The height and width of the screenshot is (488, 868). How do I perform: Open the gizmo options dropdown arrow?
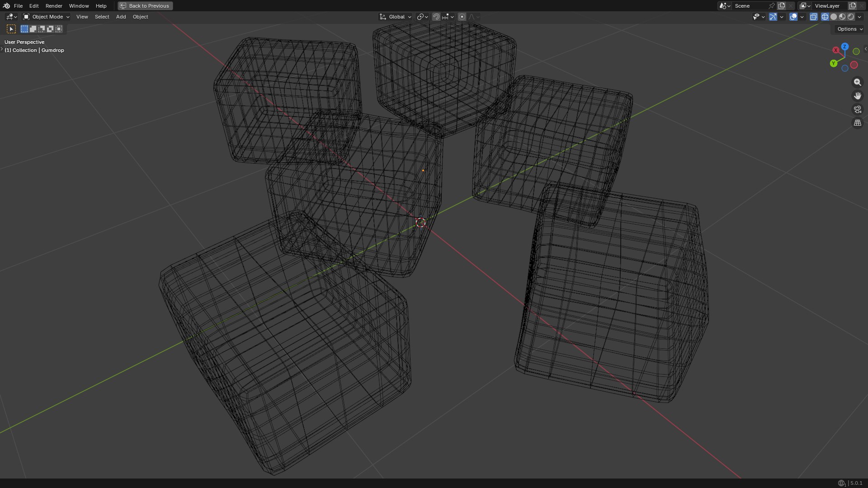click(x=782, y=17)
